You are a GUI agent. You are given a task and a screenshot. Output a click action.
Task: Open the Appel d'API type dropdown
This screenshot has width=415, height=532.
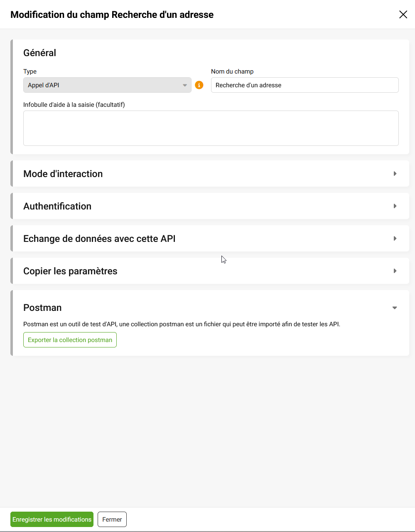[104, 85]
